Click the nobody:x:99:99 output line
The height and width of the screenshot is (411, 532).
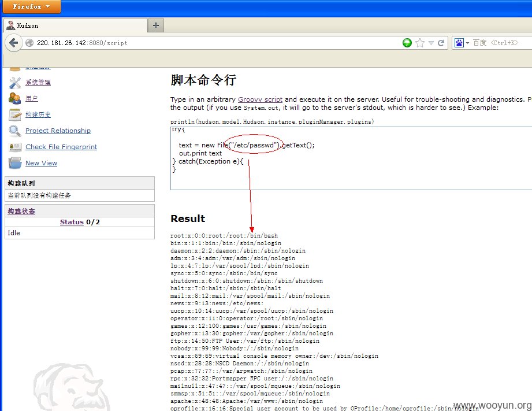[x=235, y=349]
